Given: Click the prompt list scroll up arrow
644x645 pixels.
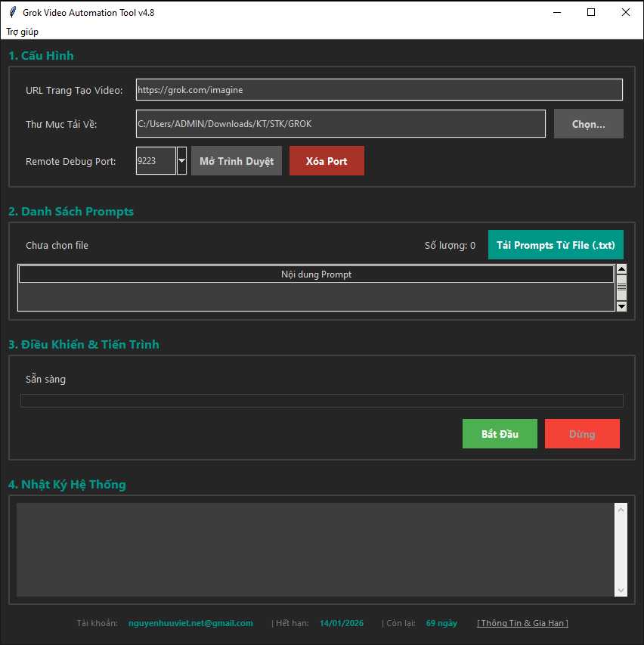Looking at the screenshot, I should (621, 269).
